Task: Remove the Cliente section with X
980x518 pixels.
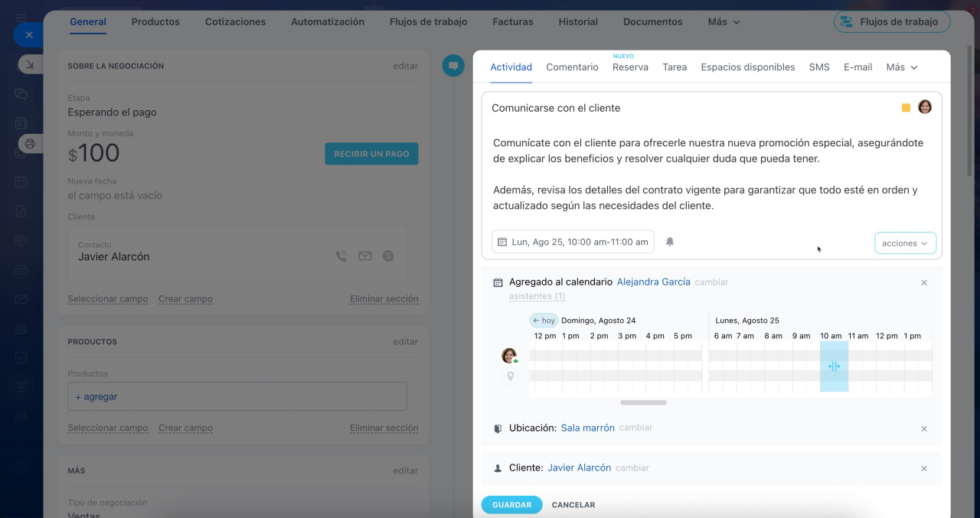Action: (924, 468)
